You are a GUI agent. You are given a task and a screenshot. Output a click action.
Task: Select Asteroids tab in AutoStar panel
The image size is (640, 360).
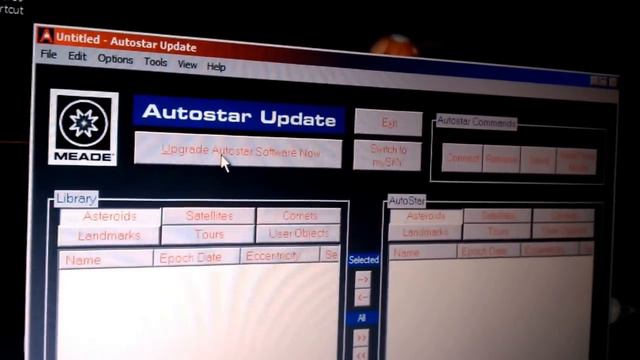click(x=426, y=216)
